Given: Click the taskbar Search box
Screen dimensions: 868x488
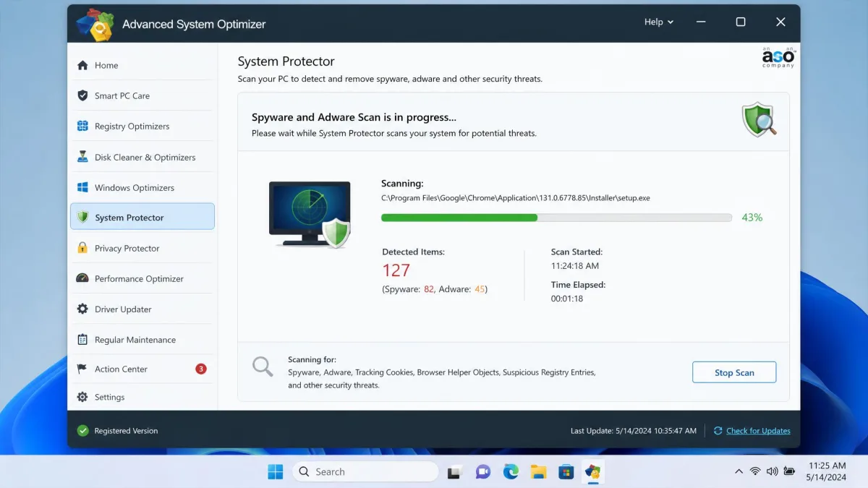Looking at the screenshot, I should (x=365, y=472).
